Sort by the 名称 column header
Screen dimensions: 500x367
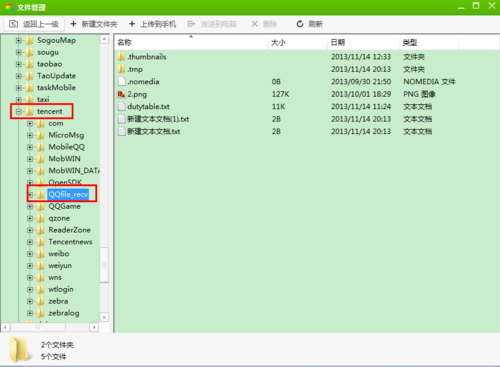click(x=191, y=42)
